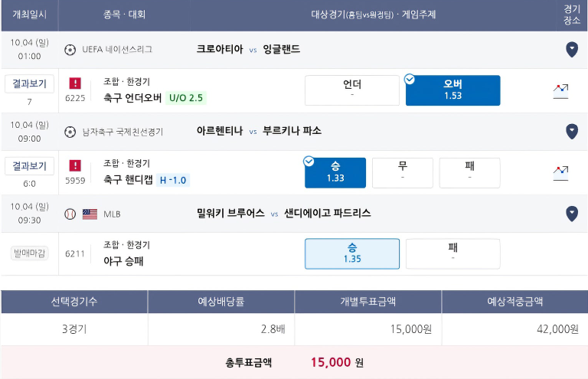Click red alert icon above 5959
This screenshot has width=588, height=379.
tap(75, 165)
